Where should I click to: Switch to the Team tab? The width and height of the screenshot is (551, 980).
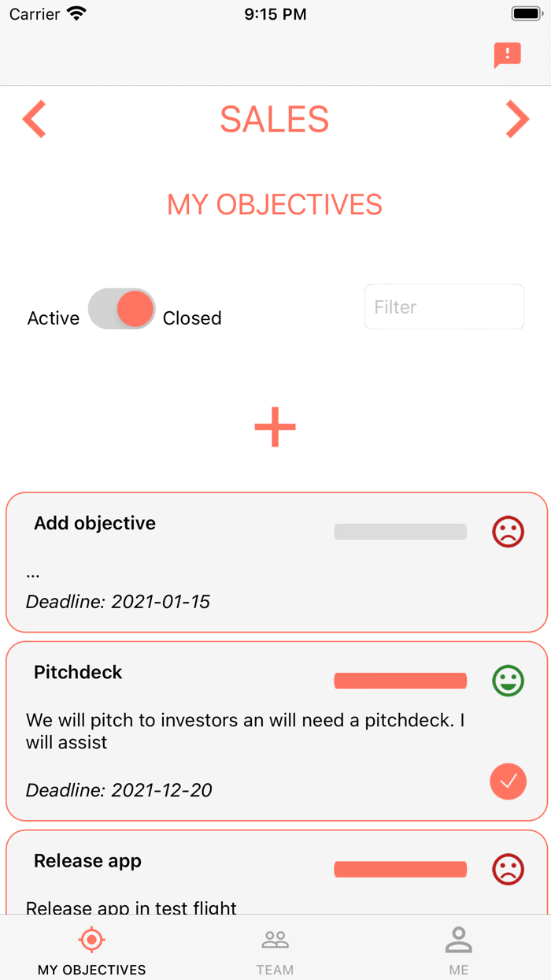pos(275,951)
